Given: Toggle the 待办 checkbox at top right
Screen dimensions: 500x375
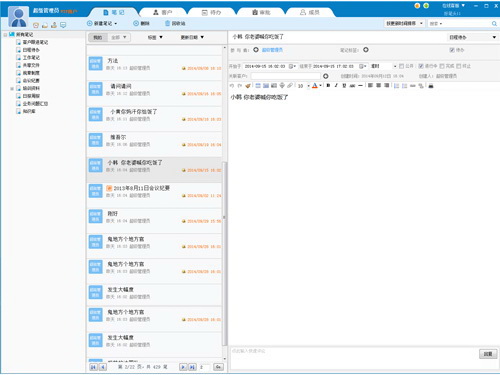Looking at the screenshot, I should pyautogui.click(x=452, y=50).
